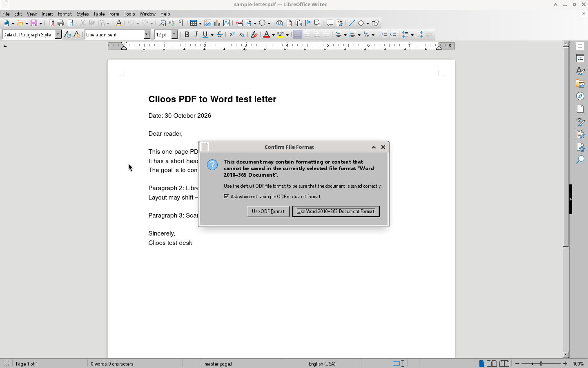Click the Print icon in the toolbar
The image size is (588, 368).
click(61, 23)
